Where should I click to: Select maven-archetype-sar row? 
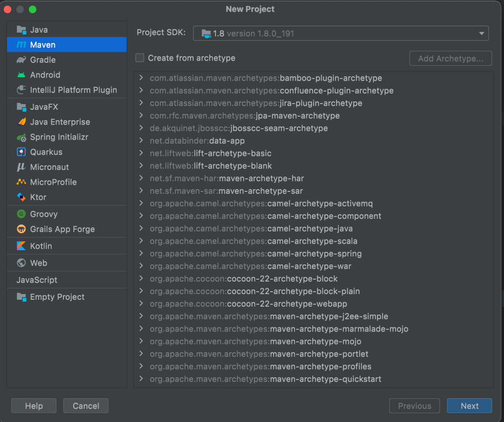[314, 191]
